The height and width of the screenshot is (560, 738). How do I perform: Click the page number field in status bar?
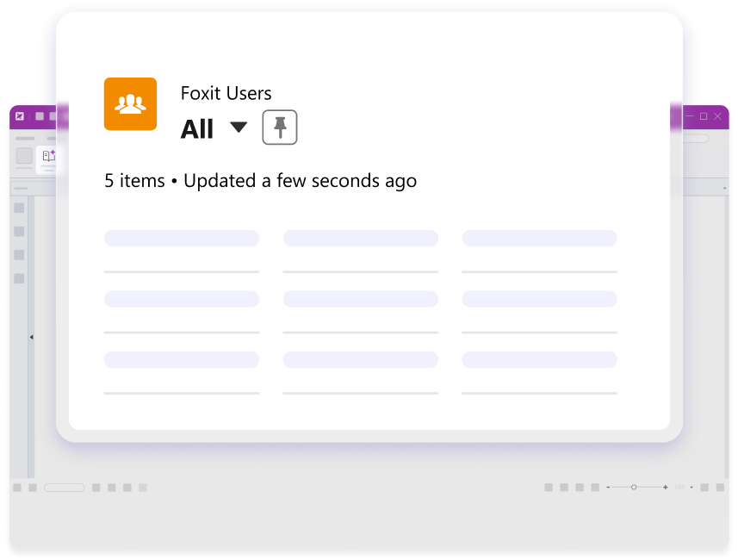pos(65,488)
